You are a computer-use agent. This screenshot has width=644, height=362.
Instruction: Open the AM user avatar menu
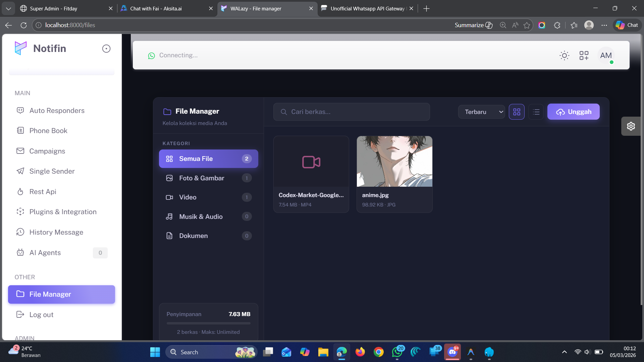point(606,56)
